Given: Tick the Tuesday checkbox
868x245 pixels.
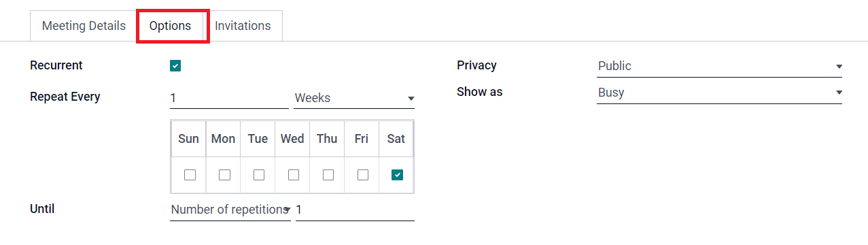Looking at the screenshot, I should pos(259,175).
